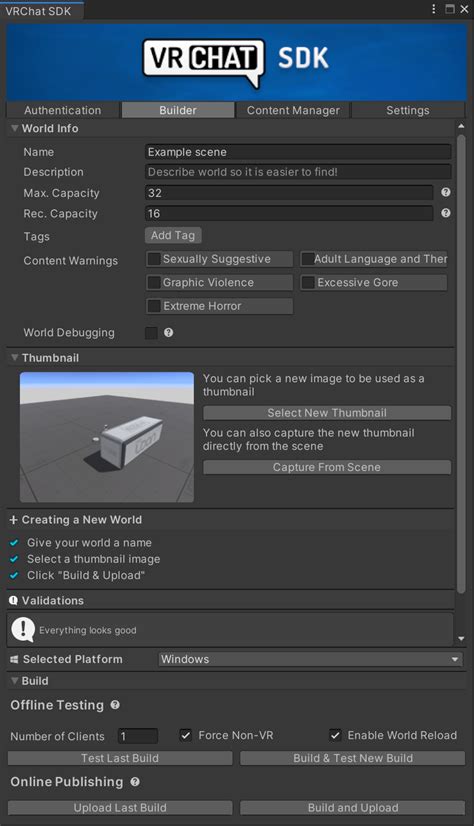Click the World Debugging help icon
Image resolution: width=474 pixels, height=826 pixels.
tap(169, 332)
